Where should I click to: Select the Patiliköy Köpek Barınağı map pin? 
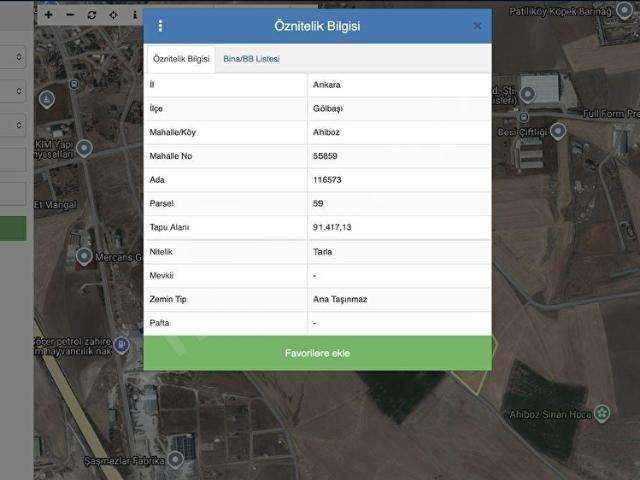pos(624,10)
